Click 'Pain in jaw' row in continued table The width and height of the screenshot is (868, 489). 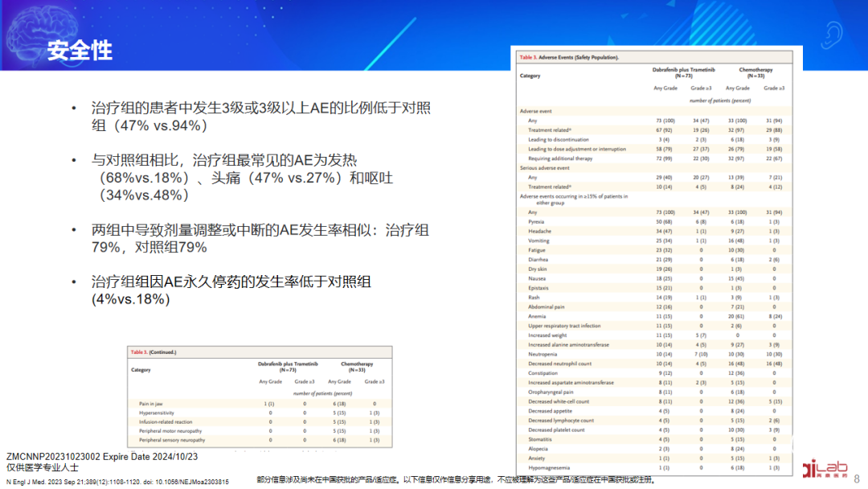tap(260, 404)
